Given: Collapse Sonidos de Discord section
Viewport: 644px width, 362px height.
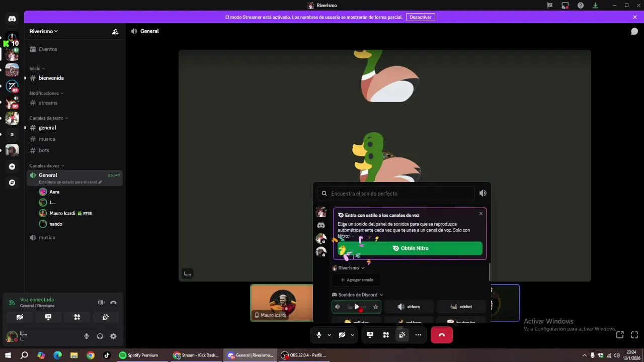Looking at the screenshot, I should tap(357, 295).
